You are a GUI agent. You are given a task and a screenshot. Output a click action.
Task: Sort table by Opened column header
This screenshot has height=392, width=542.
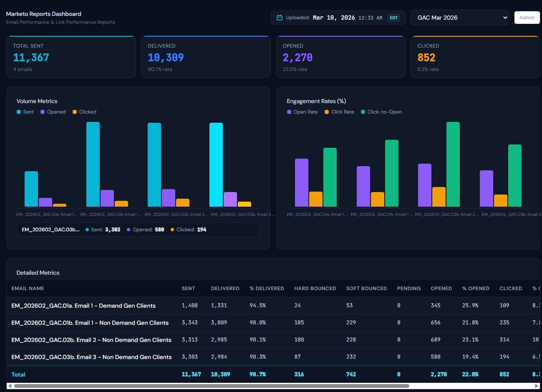point(441,288)
